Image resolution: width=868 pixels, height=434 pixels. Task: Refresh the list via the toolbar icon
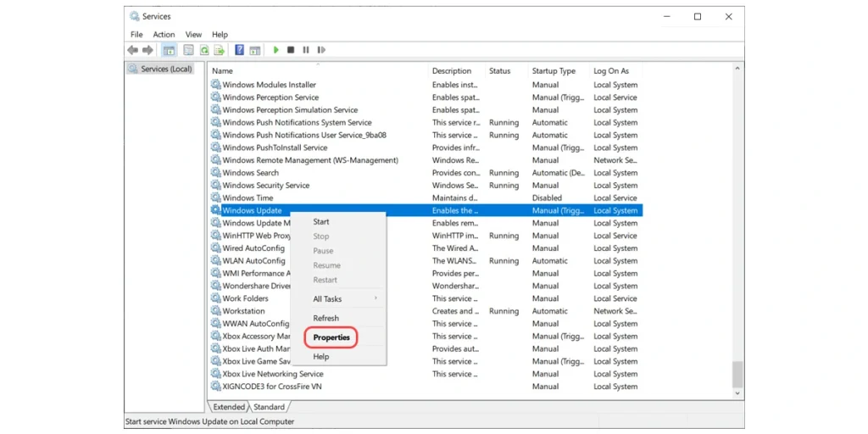click(204, 50)
